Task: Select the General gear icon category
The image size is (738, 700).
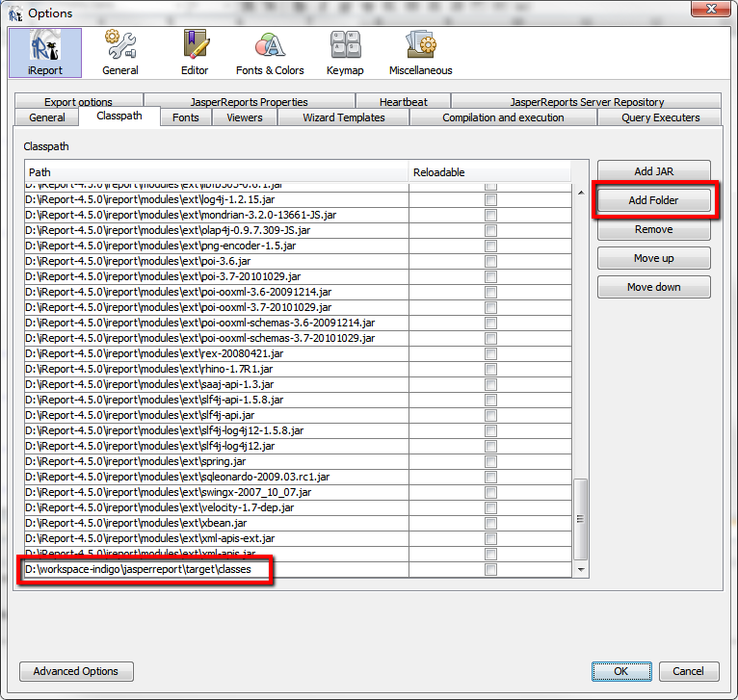Action: (x=120, y=52)
